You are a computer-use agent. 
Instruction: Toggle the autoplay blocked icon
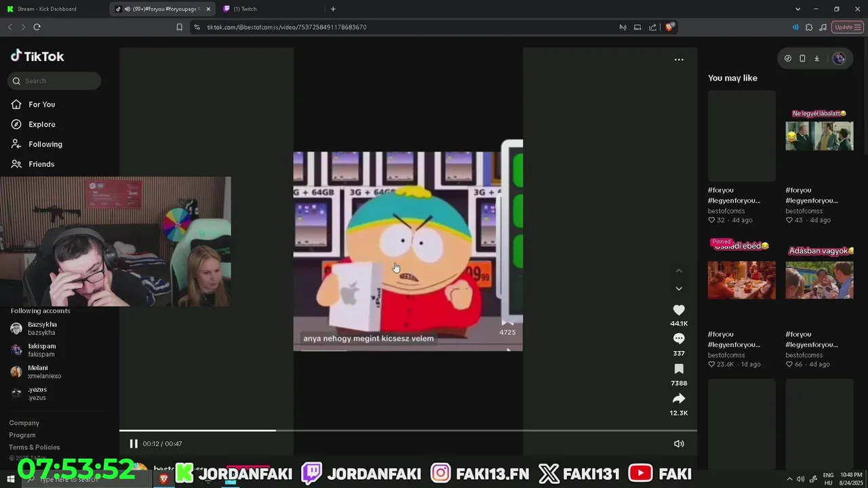coord(623,27)
